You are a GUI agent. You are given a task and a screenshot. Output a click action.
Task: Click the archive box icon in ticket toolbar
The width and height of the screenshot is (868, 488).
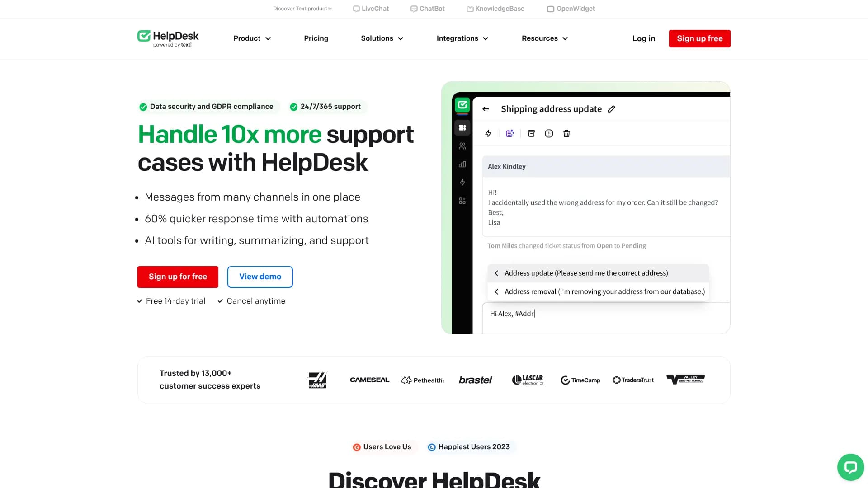pos(532,133)
